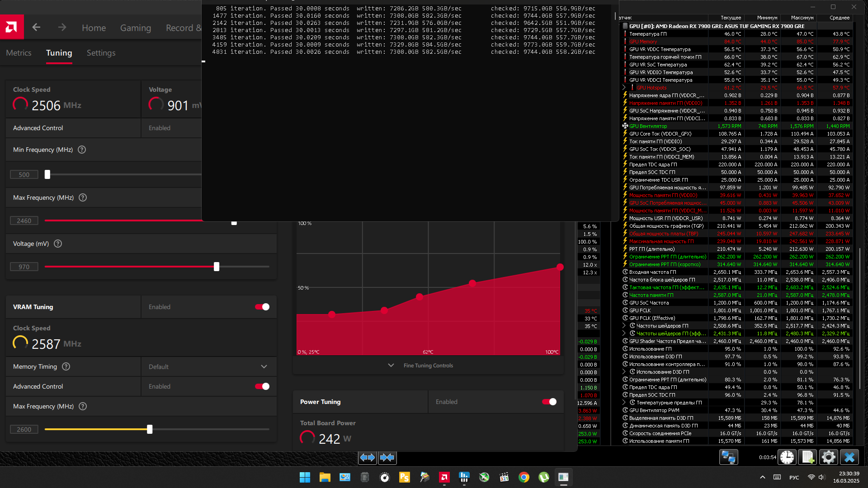The image size is (868, 488).
Task: Expand the GPU Hotspots tree row
Action: pyautogui.click(x=624, y=88)
